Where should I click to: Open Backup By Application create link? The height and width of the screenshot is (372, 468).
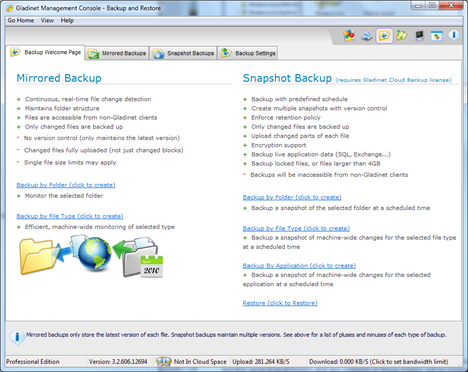[299, 266]
